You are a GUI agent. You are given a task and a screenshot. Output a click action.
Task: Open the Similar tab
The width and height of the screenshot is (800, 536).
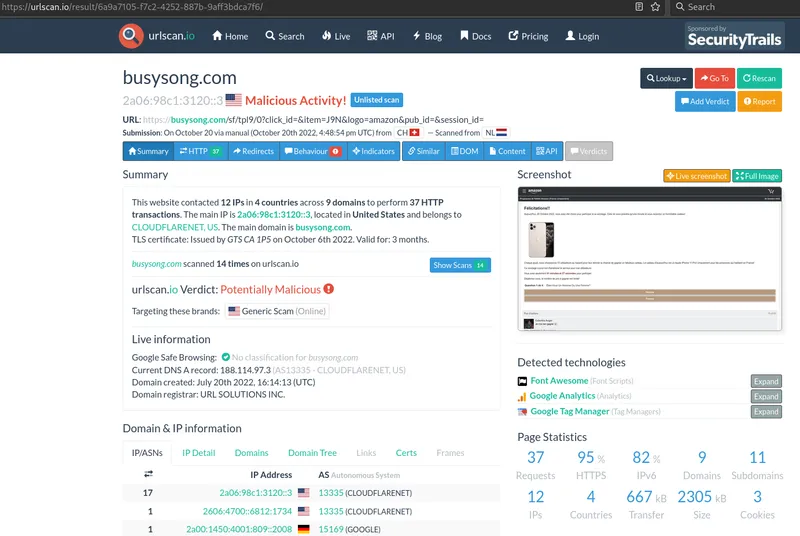pyautogui.click(x=423, y=151)
